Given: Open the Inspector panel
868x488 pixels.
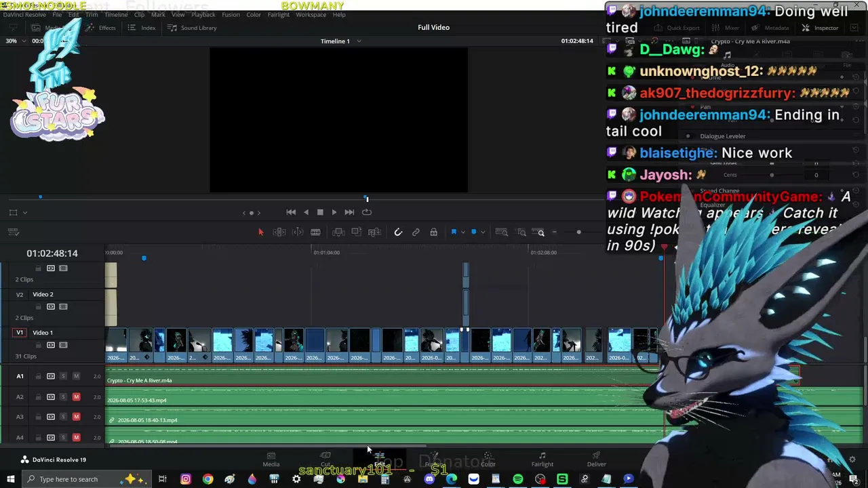Looking at the screenshot, I should [820, 28].
